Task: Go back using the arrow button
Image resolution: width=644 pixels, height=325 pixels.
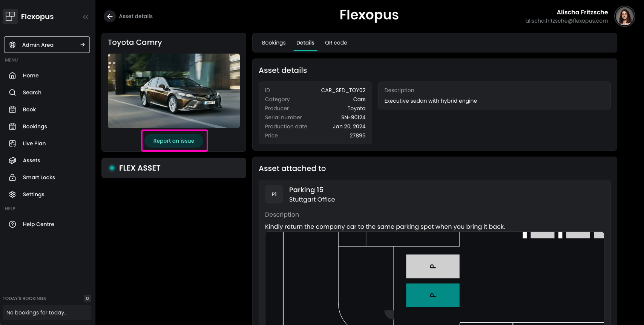Action: [110, 16]
